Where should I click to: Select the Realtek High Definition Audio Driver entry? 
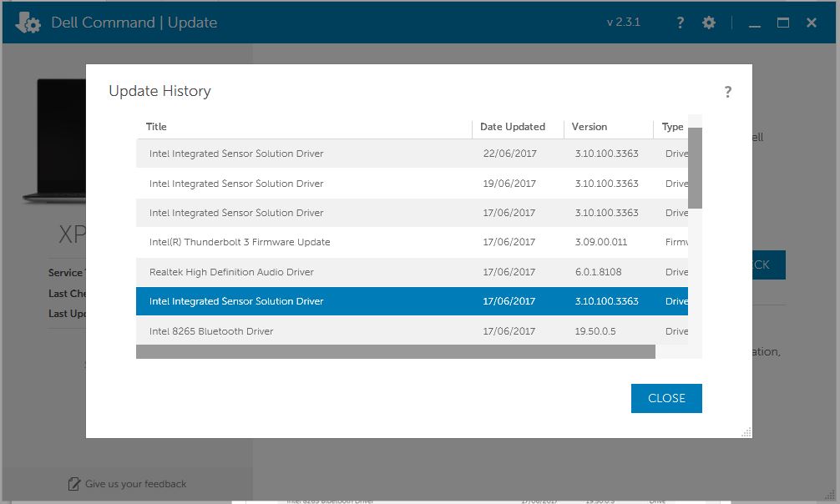tap(334, 272)
